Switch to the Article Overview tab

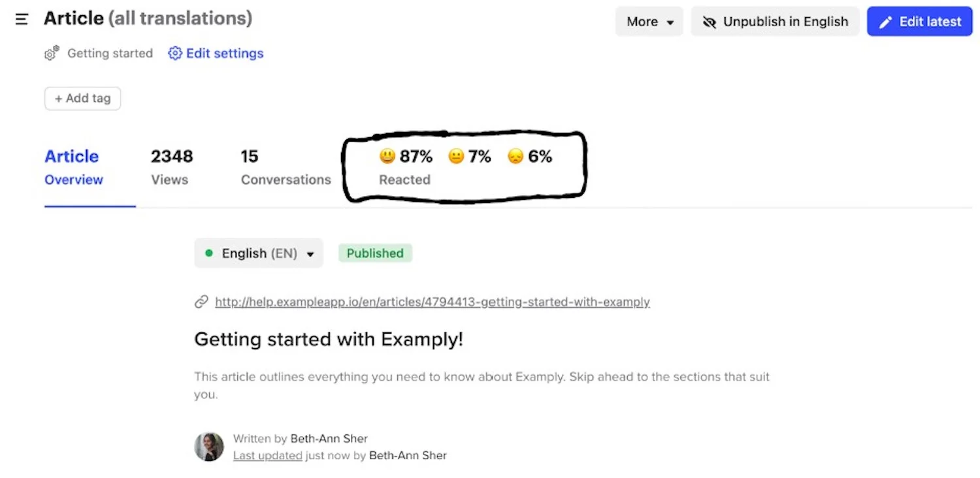73,167
